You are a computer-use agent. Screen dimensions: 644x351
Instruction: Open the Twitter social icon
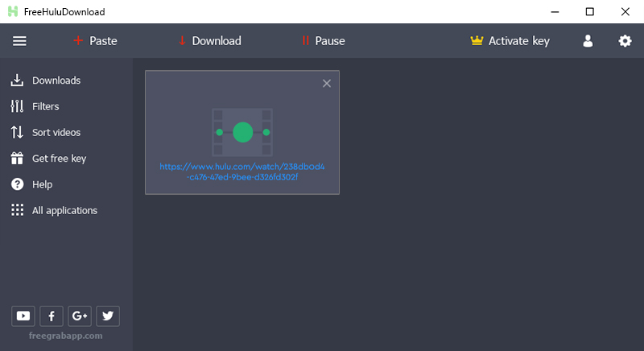(108, 316)
